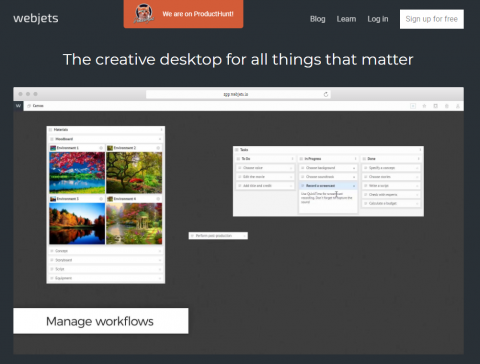Select the Perform post production card

218,236
